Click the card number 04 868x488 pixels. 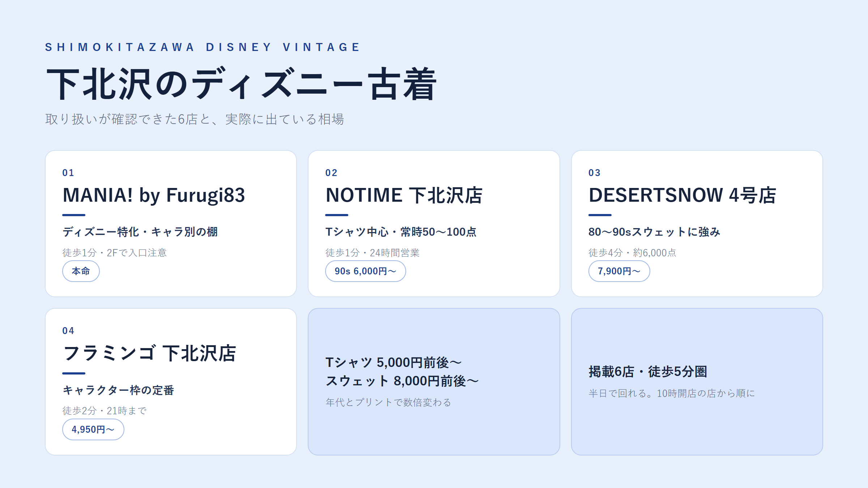(68, 331)
